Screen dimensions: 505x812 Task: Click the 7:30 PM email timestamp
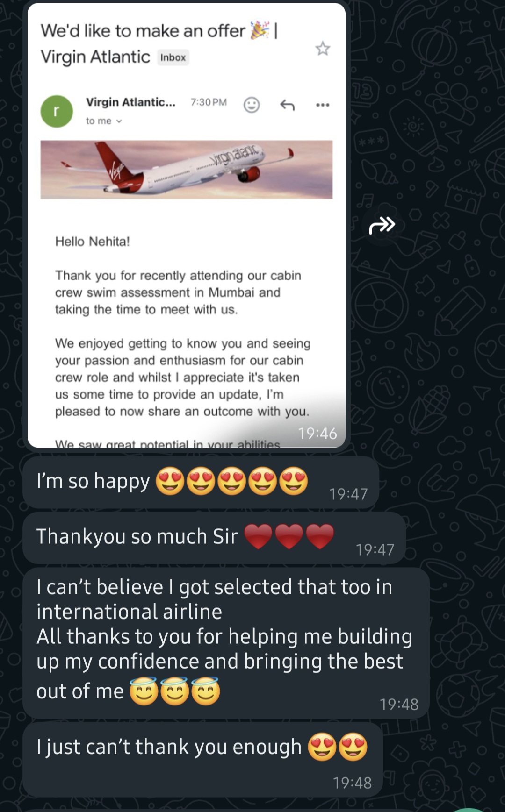(x=209, y=102)
